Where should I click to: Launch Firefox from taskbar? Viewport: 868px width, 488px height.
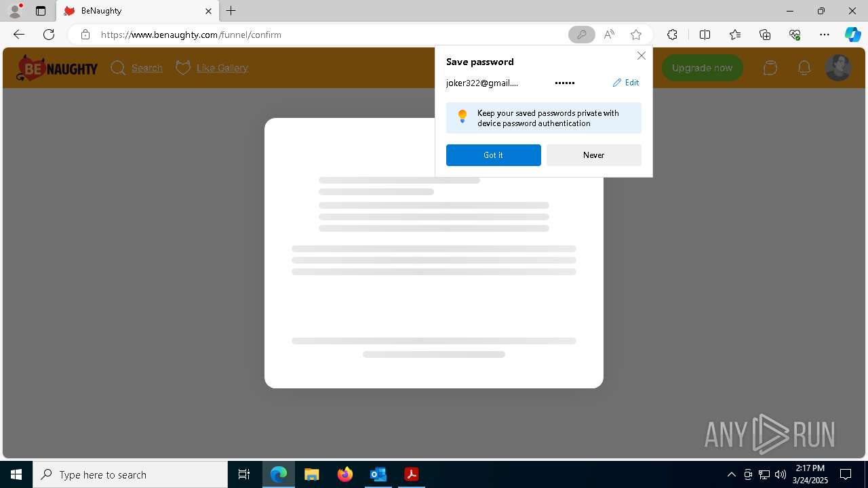[345, 474]
